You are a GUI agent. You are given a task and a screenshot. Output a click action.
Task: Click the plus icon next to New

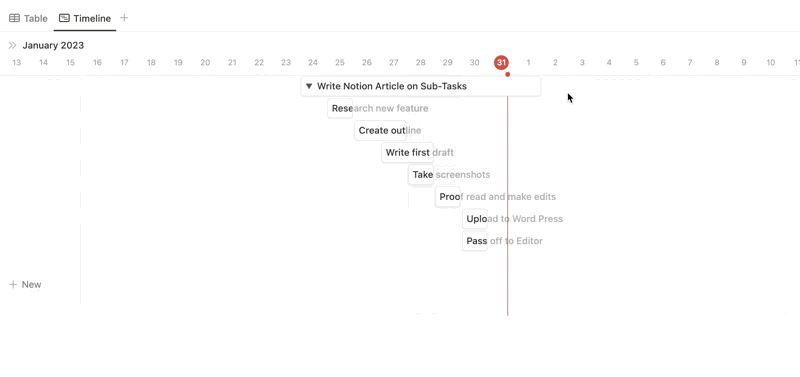[13, 284]
